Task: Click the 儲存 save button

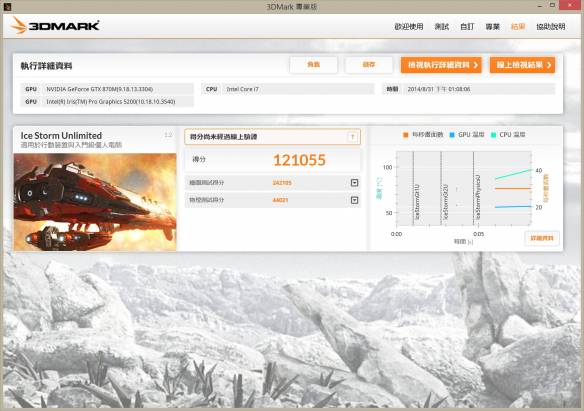Action: (369, 65)
